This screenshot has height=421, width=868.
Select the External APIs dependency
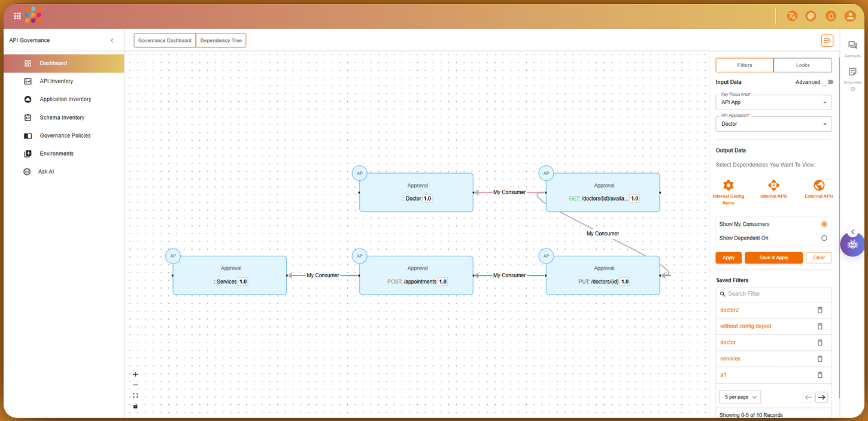819,189
